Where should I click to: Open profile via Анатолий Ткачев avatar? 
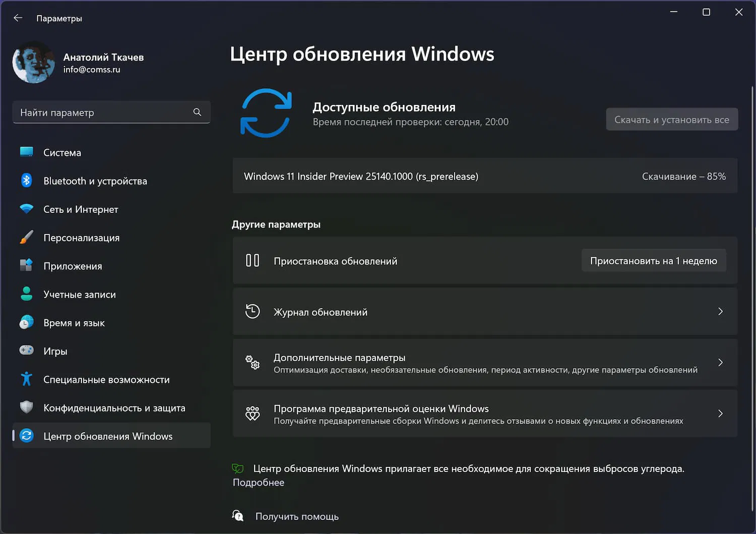(x=33, y=62)
